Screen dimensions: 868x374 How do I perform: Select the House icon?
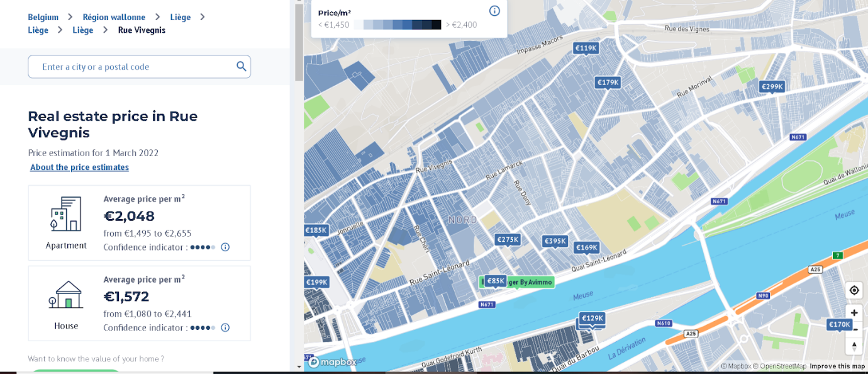pyautogui.click(x=66, y=295)
